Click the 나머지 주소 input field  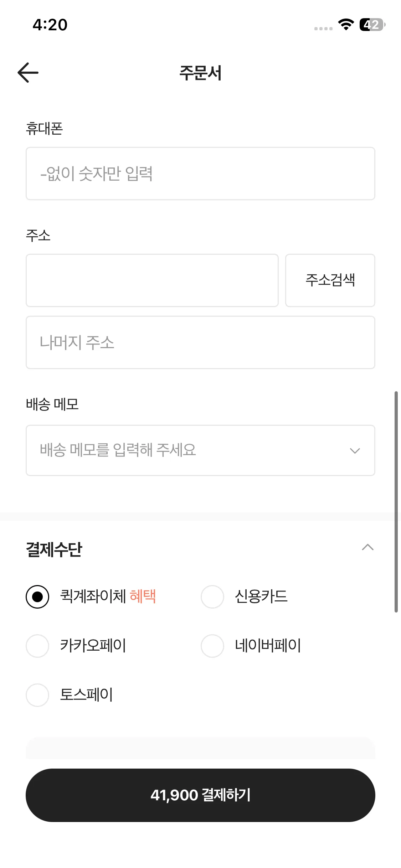(x=200, y=342)
